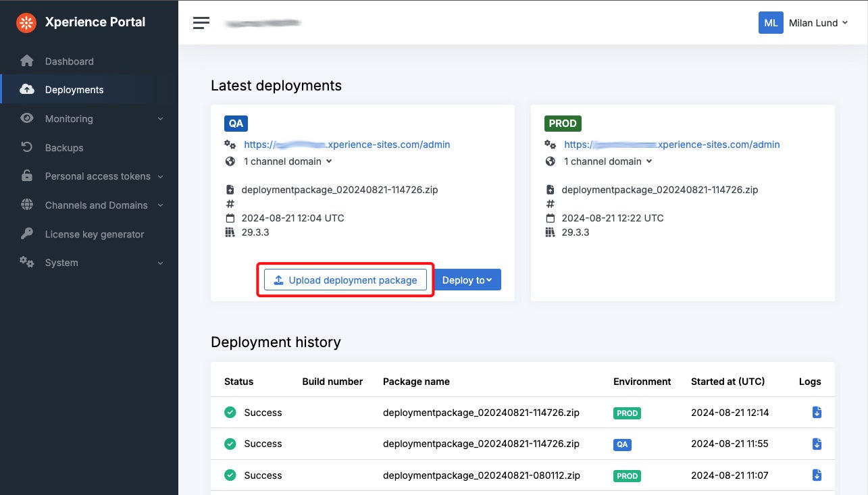Open Channels and Domains menu item
868x495 pixels.
96,205
